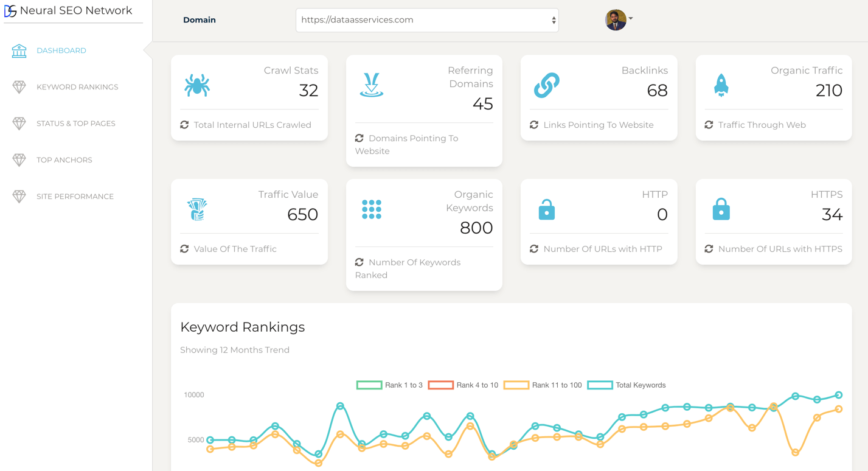Click the Crawl Stats value 32
This screenshot has width=868, height=471.
tap(308, 90)
